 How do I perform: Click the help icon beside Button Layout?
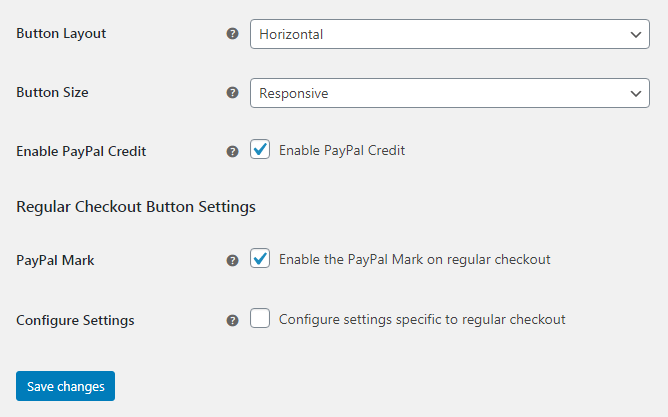tap(232, 34)
